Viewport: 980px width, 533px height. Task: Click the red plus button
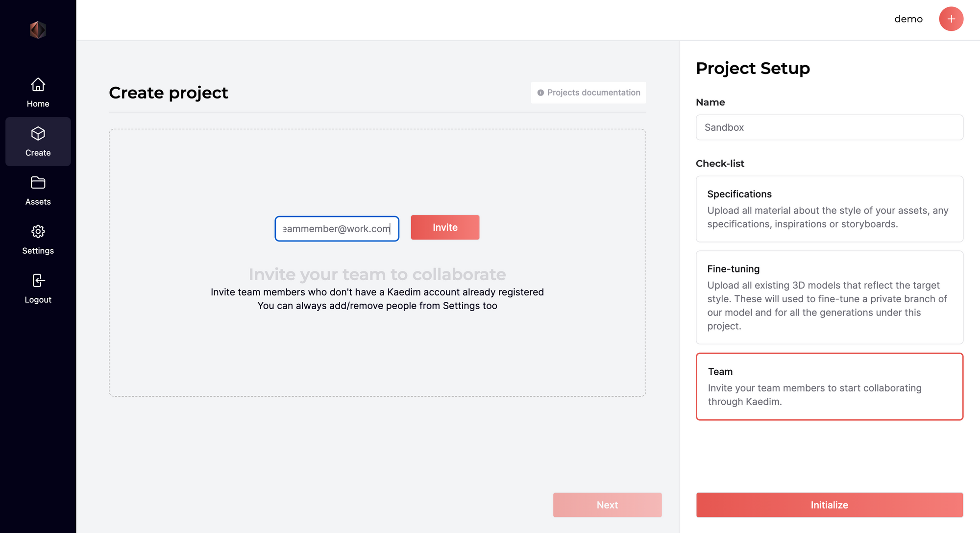951,19
